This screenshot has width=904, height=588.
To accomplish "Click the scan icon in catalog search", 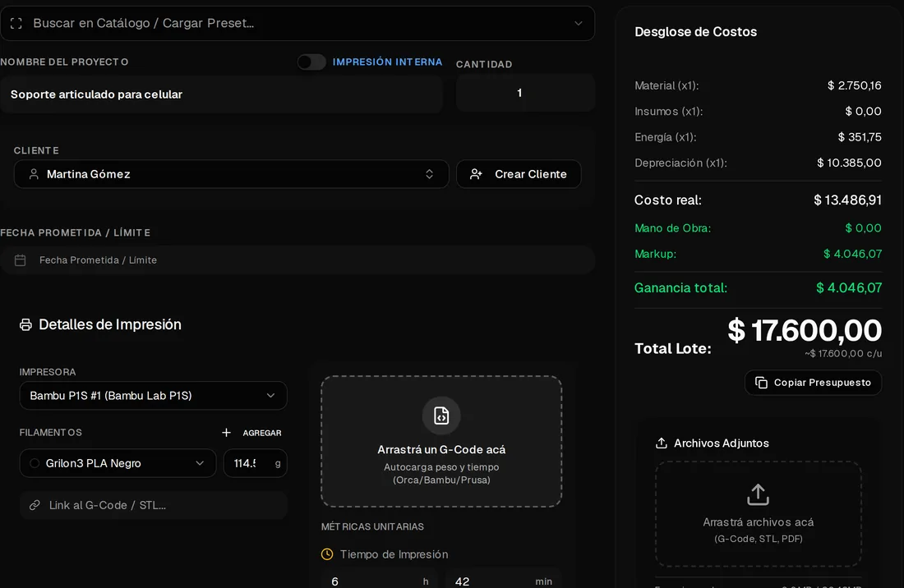I will (x=16, y=24).
